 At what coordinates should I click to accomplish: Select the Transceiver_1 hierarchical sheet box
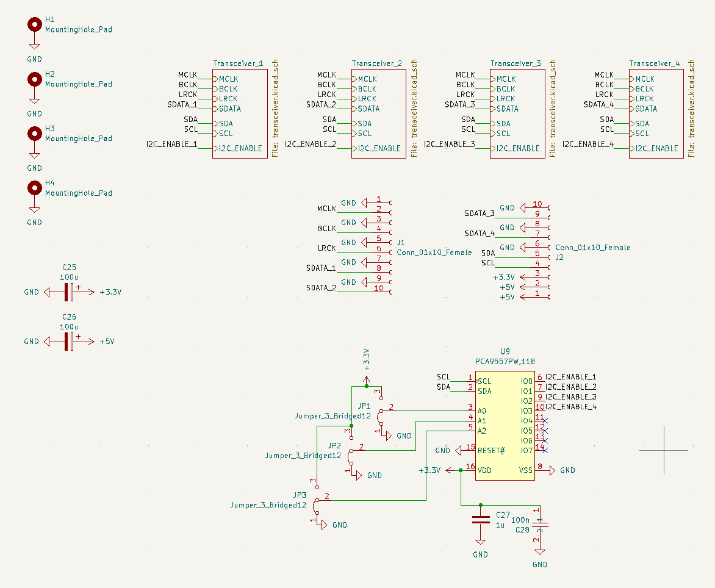(x=240, y=114)
